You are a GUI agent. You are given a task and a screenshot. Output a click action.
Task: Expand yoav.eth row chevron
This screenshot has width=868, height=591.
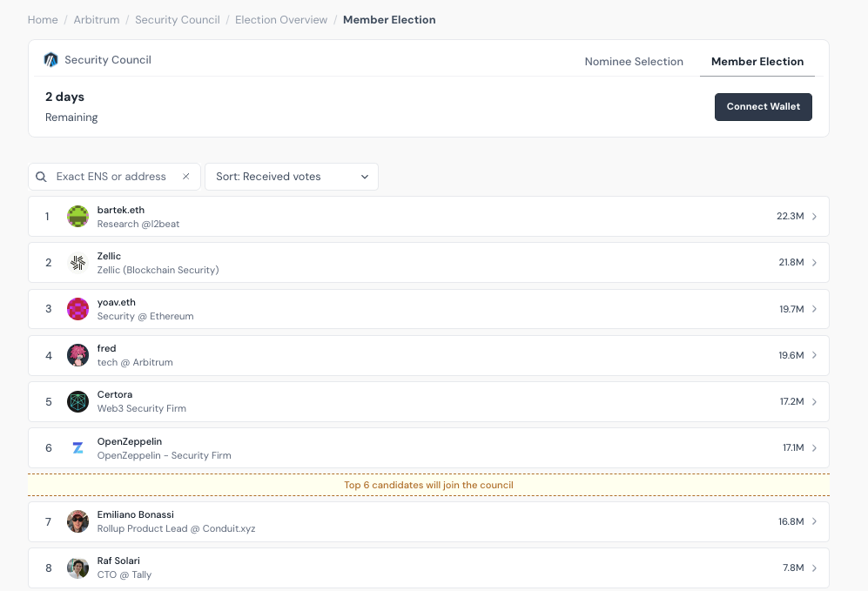click(814, 309)
